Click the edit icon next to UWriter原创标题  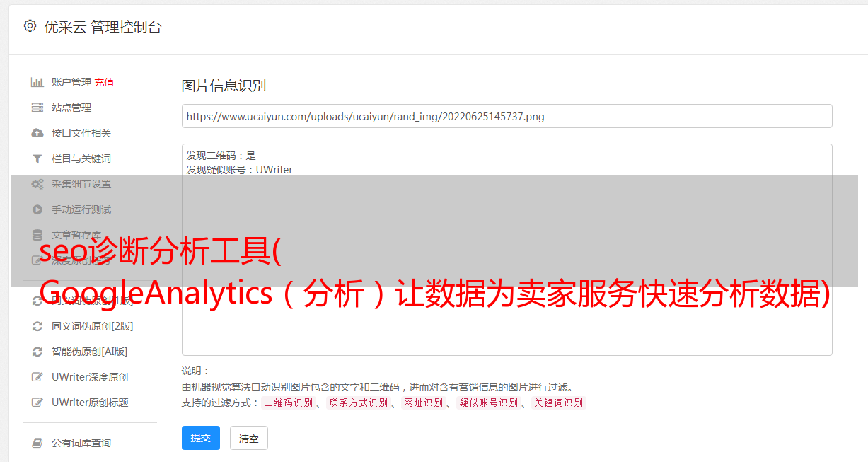point(37,403)
